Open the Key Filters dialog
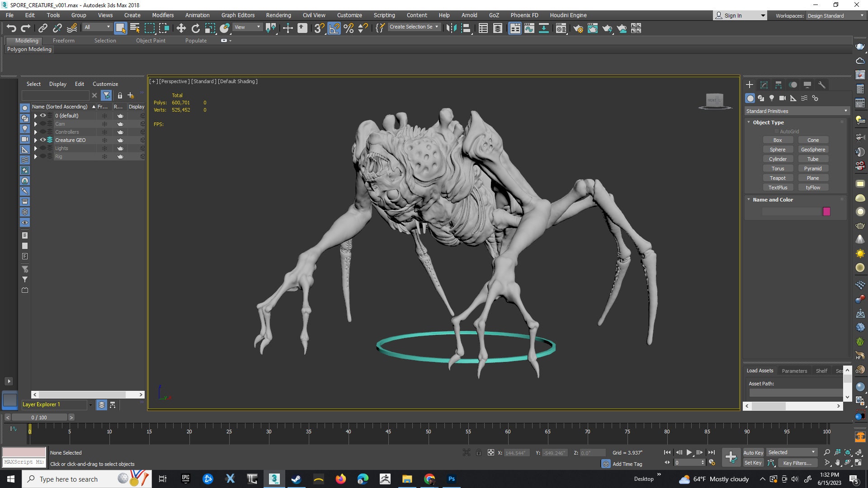The height and width of the screenshot is (488, 868). (797, 463)
